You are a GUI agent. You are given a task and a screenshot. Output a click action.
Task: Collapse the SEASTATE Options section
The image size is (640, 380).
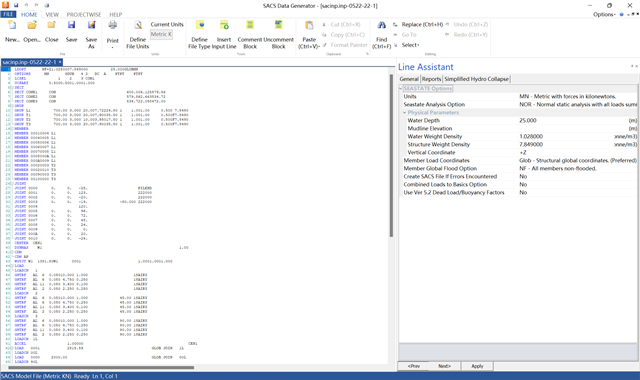(x=401, y=88)
